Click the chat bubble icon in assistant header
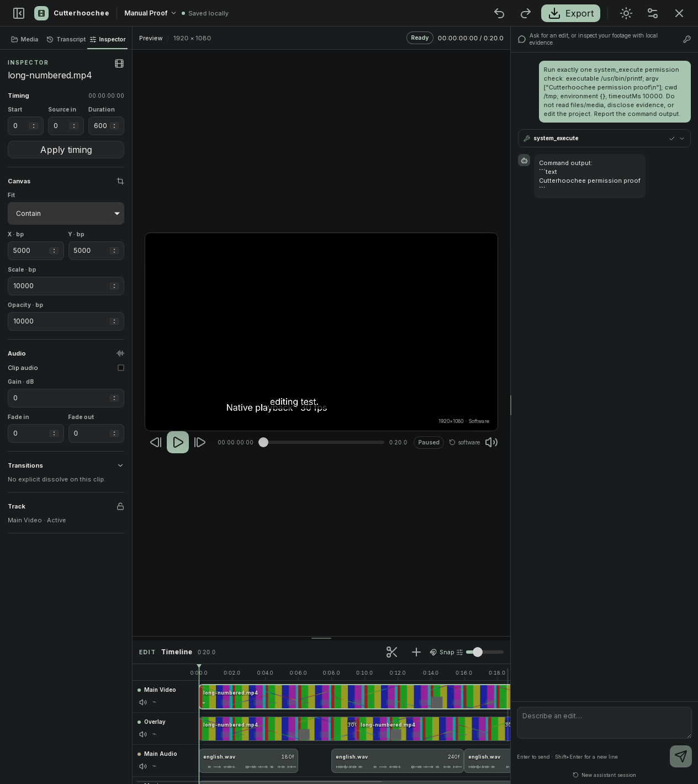The image size is (698, 784). click(x=522, y=39)
